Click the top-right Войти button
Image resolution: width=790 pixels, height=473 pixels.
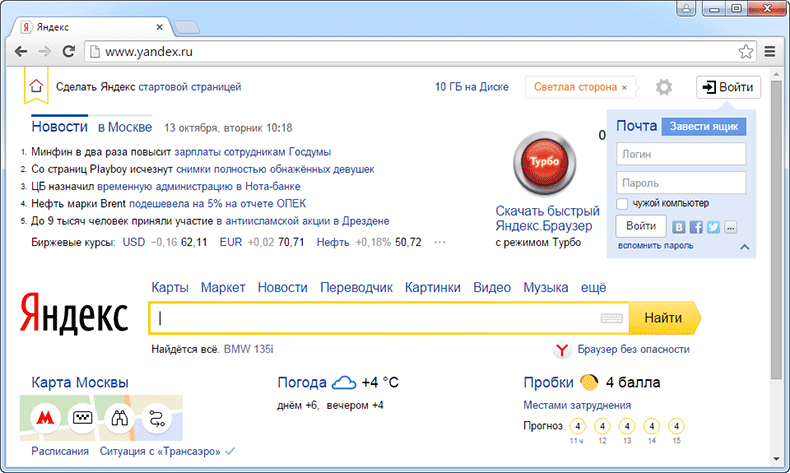click(x=728, y=87)
